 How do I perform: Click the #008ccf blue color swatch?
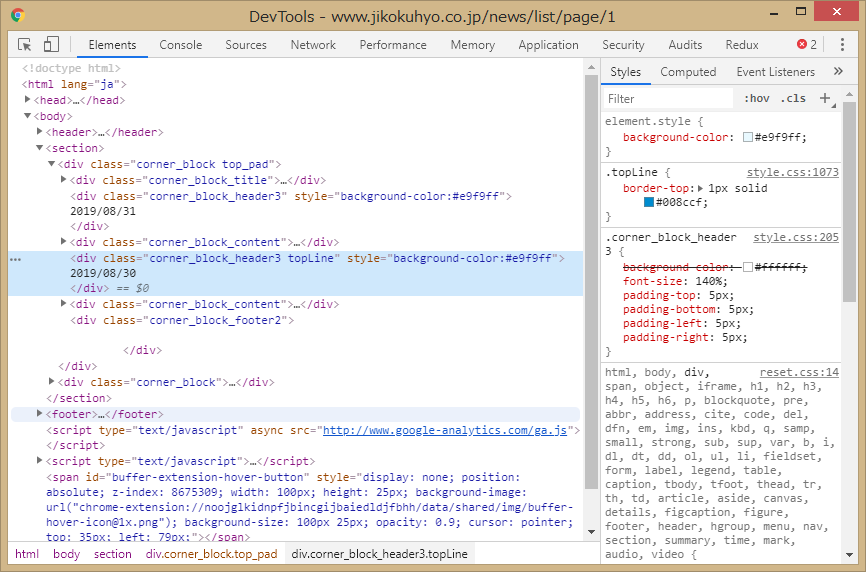pyautogui.click(x=649, y=203)
